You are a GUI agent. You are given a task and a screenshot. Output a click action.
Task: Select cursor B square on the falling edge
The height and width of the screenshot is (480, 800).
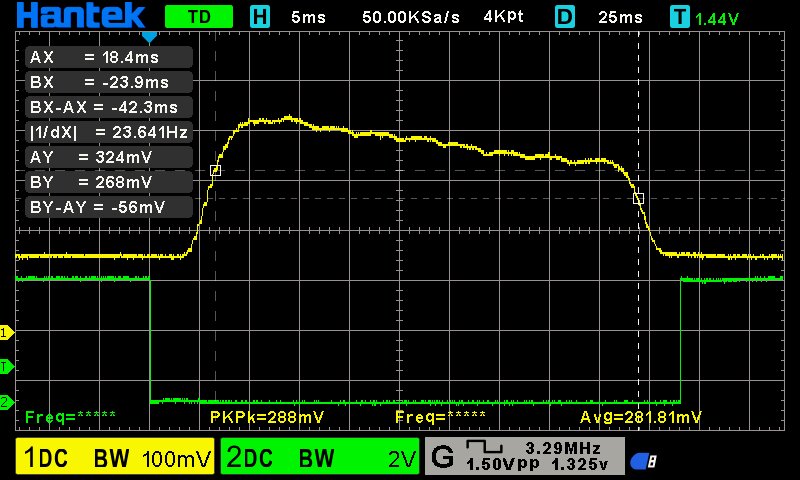[x=638, y=198]
